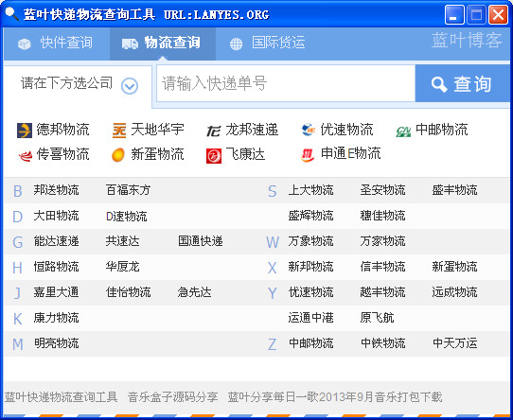Choose 优速物流 in row Y

click(310, 292)
